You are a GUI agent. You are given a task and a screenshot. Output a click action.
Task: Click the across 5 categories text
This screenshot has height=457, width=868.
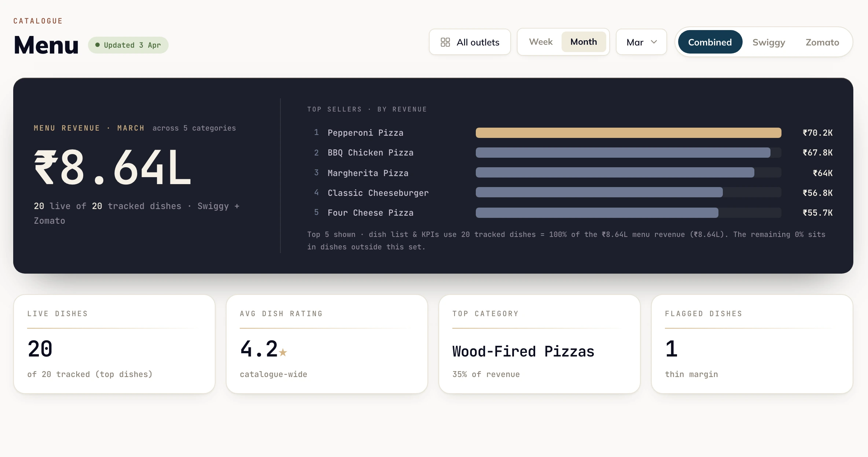194,128
